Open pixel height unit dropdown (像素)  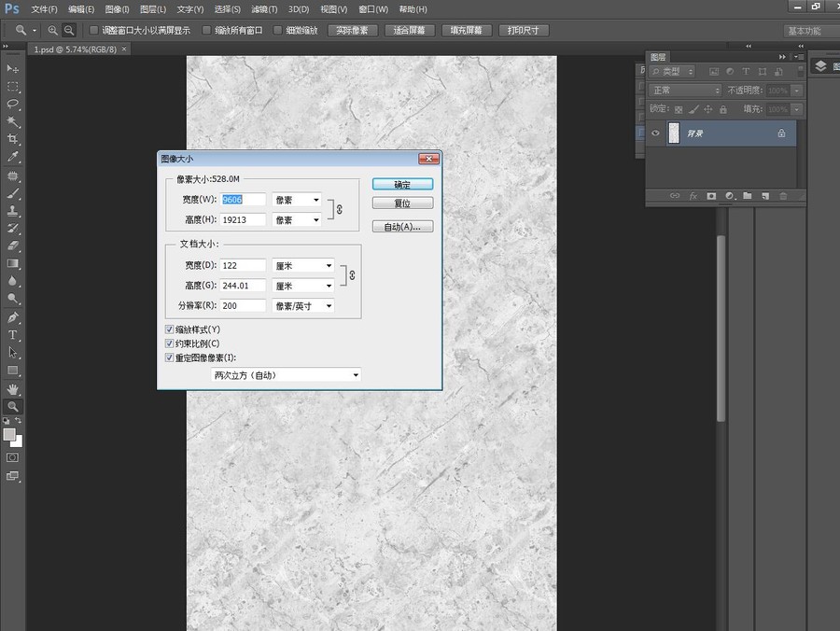coord(296,220)
